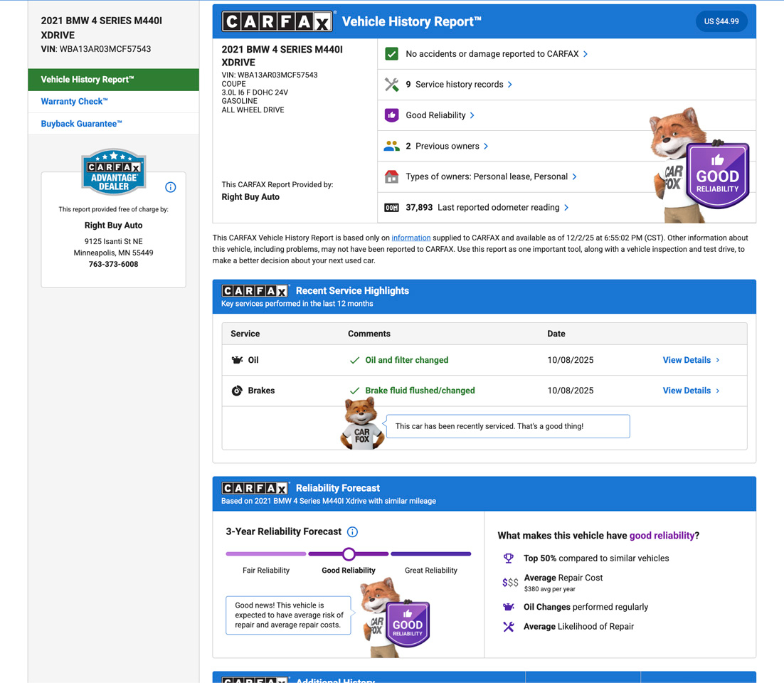Click the info icon next to 3-Year Reliability Forecast

coord(352,531)
